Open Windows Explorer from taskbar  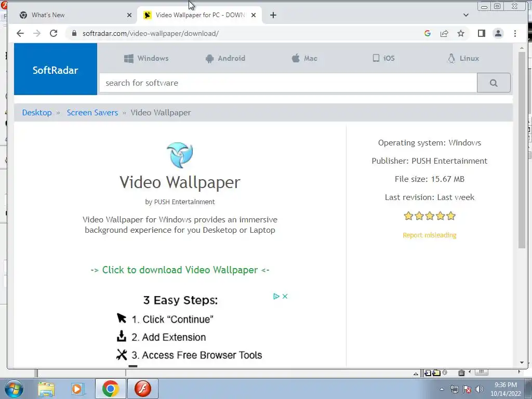click(x=46, y=389)
